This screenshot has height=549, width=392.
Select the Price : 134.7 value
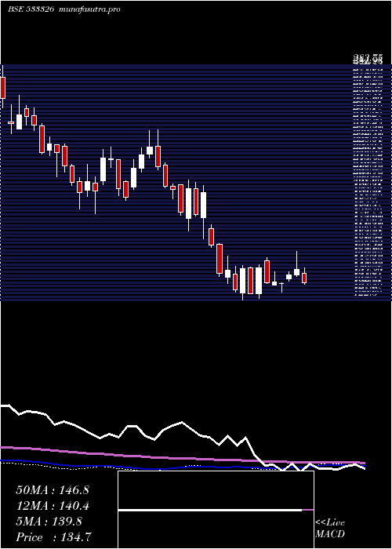[x=54, y=537]
